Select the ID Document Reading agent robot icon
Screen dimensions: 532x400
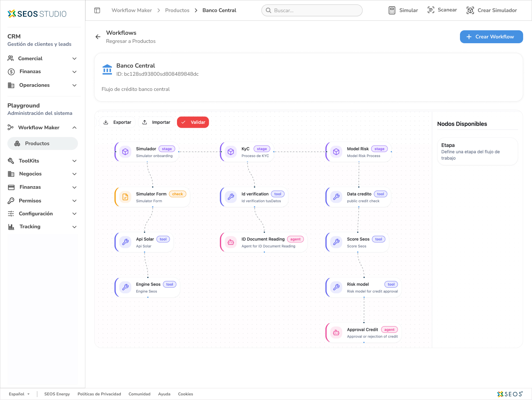(231, 242)
